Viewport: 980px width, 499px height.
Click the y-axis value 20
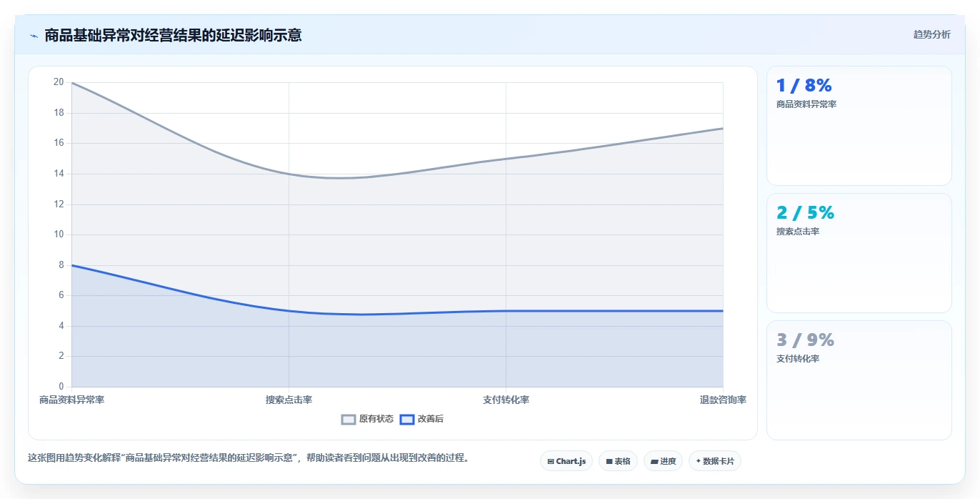(x=59, y=82)
